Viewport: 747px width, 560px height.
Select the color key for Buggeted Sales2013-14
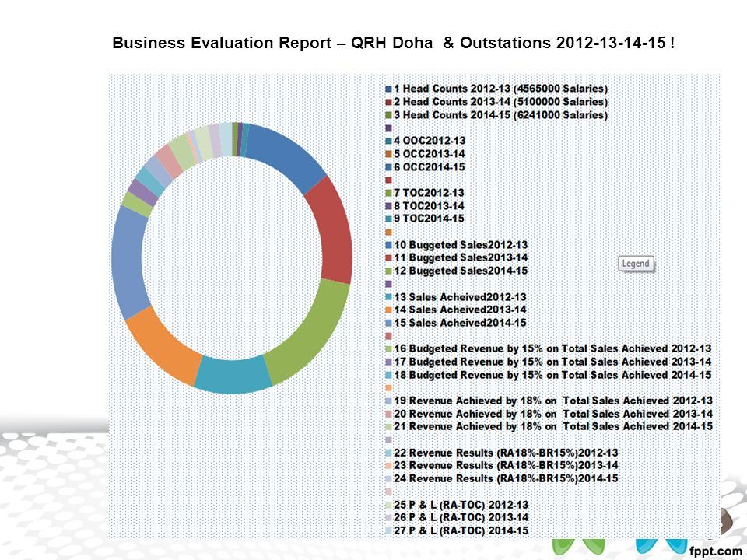click(x=388, y=258)
